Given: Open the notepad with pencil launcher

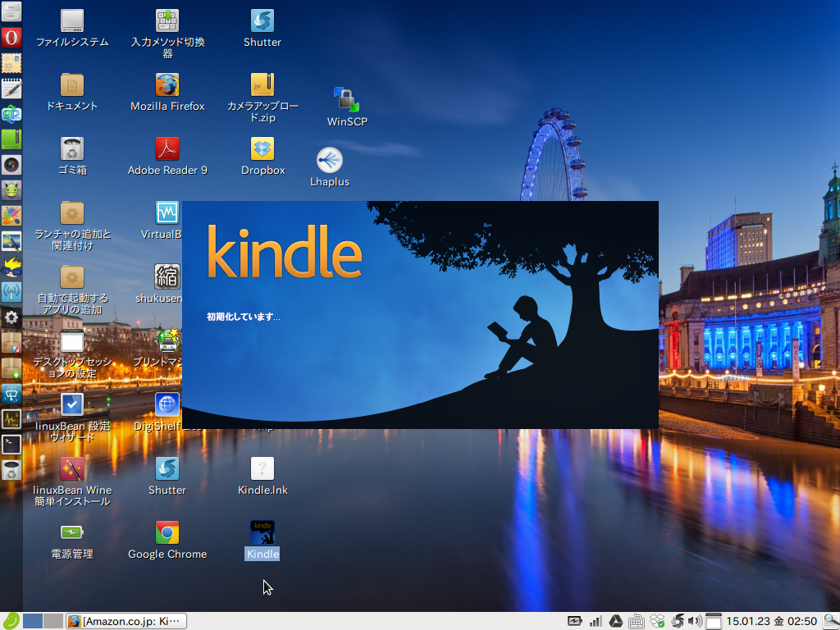Looking at the screenshot, I should tap(11, 89).
